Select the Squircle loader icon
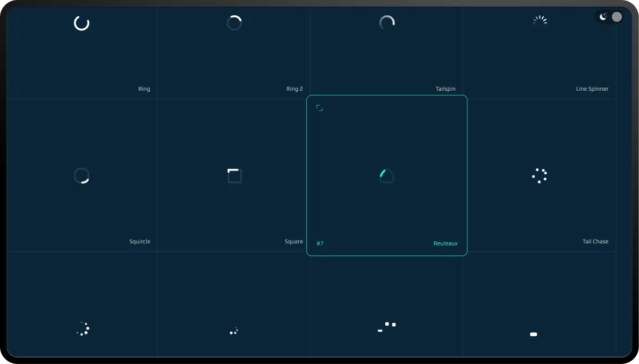 coord(82,175)
